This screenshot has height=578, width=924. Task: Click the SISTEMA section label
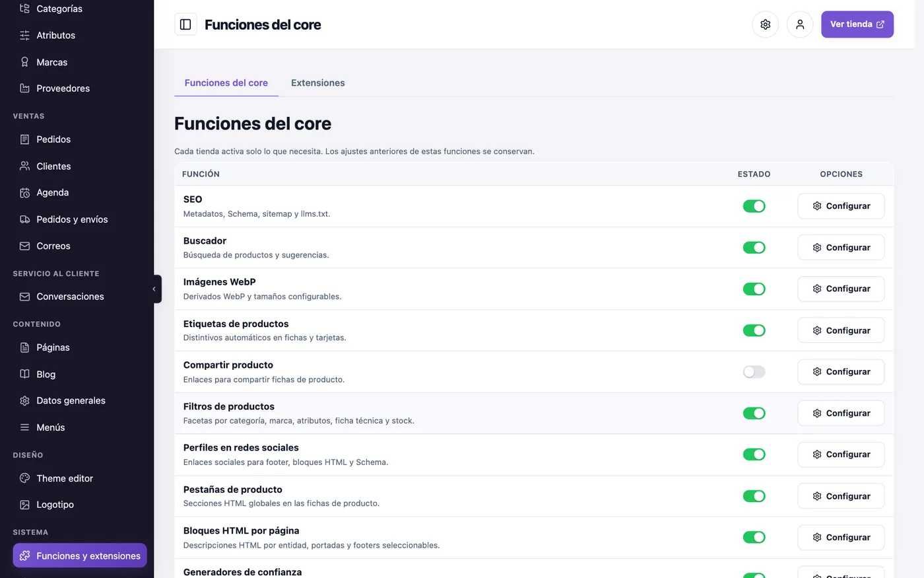click(x=30, y=532)
